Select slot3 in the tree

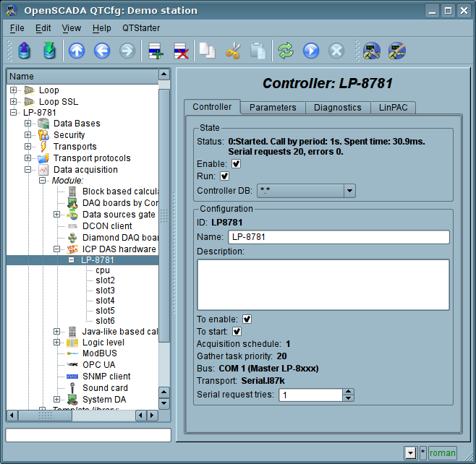pos(105,291)
